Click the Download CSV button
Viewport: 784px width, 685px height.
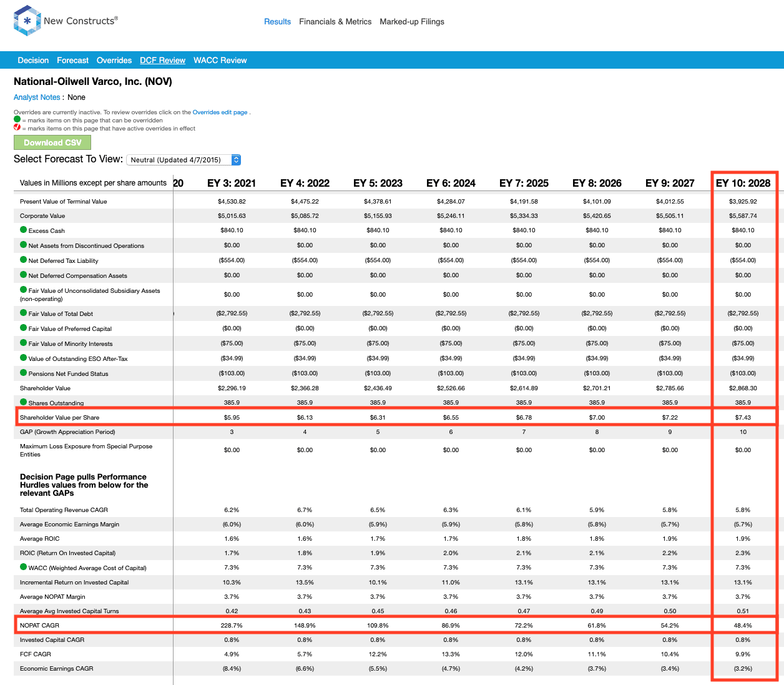(x=52, y=142)
